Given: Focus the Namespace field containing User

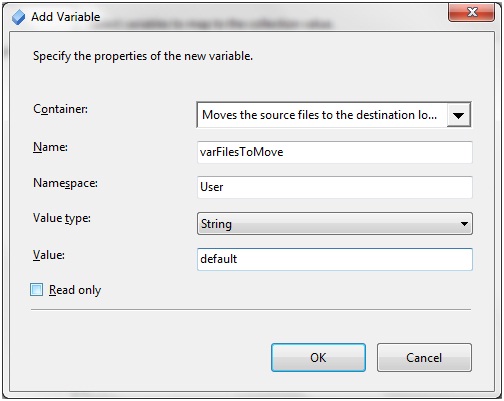Looking at the screenshot, I should pyautogui.click(x=335, y=187).
